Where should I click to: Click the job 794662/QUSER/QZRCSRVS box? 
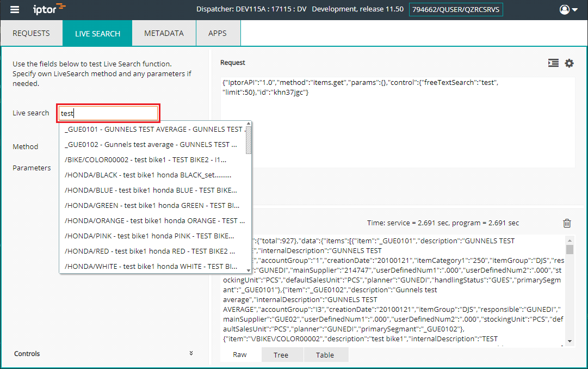point(456,9)
